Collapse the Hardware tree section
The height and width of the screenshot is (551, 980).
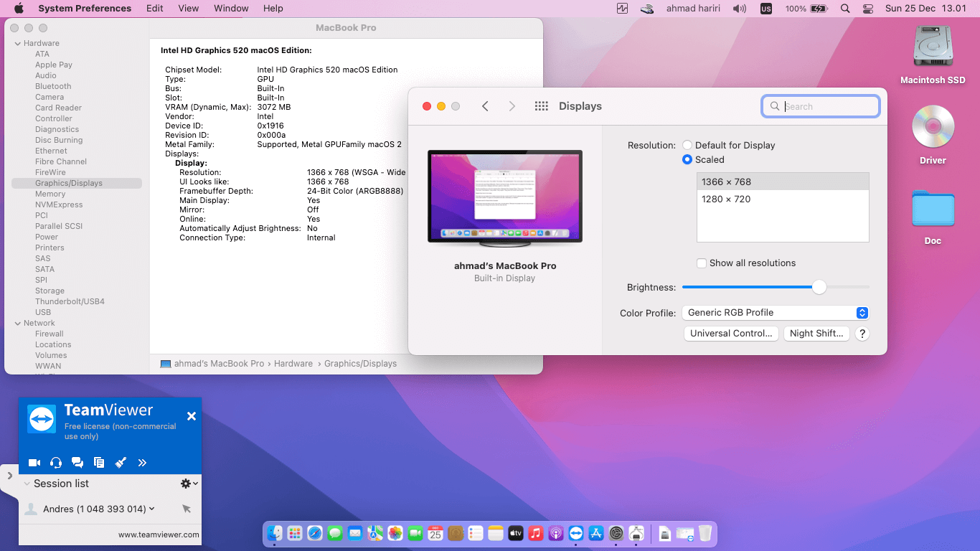click(x=18, y=44)
